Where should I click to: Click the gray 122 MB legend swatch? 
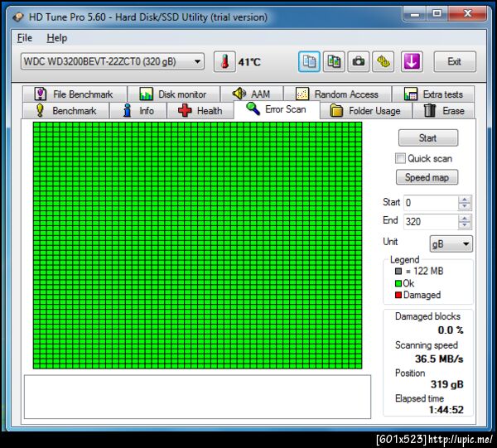point(398,272)
